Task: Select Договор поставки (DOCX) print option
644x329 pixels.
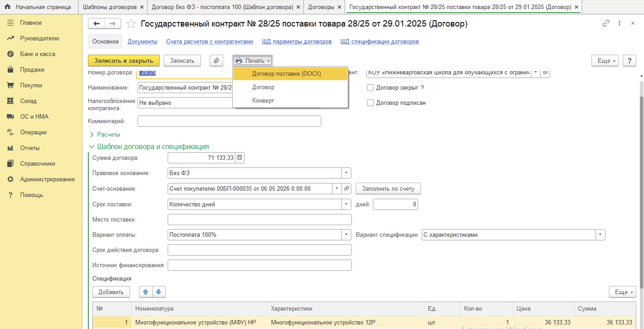Action: pyautogui.click(x=290, y=74)
